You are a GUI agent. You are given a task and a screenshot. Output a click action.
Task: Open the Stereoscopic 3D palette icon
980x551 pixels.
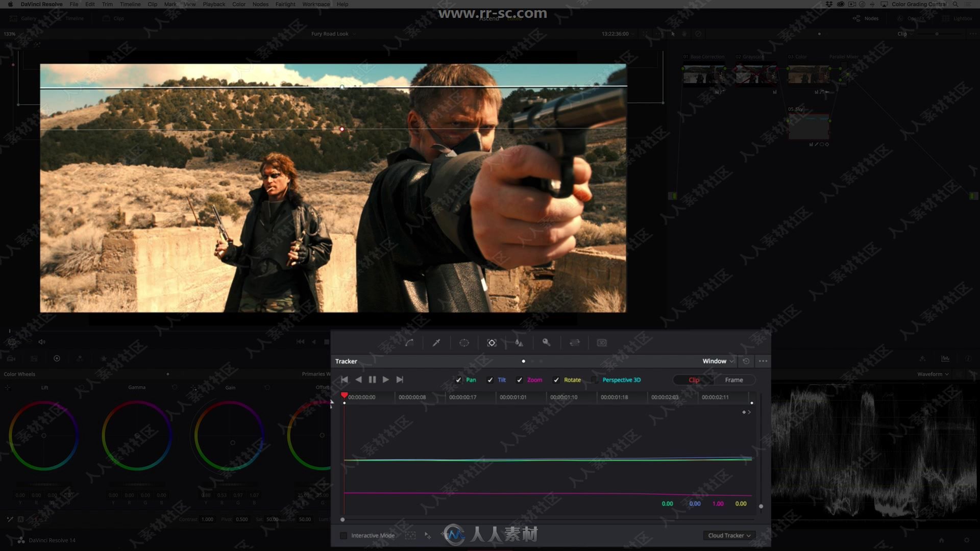coord(602,343)
